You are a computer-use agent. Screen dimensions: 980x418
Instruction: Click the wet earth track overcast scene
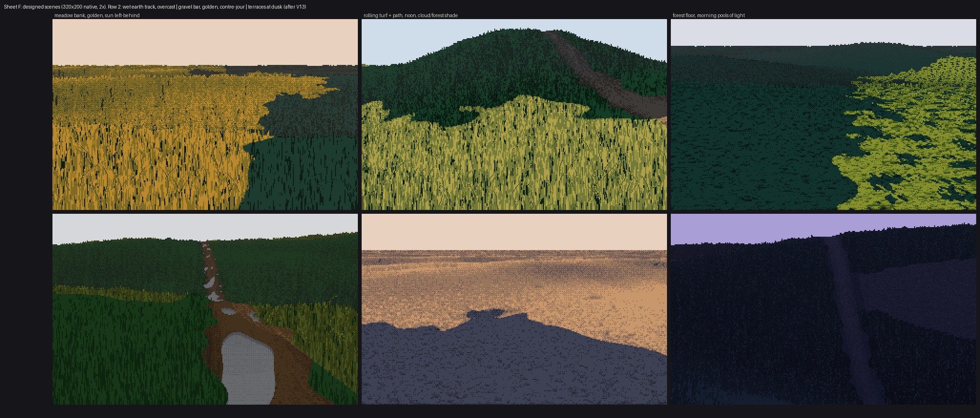[205, 309]
